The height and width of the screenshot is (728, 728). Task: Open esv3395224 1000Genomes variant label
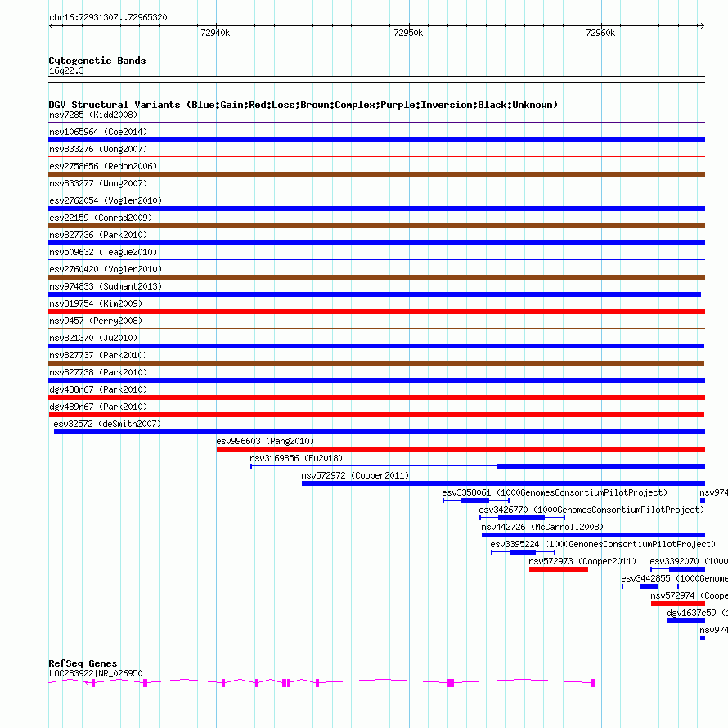(x=603, y=544)
